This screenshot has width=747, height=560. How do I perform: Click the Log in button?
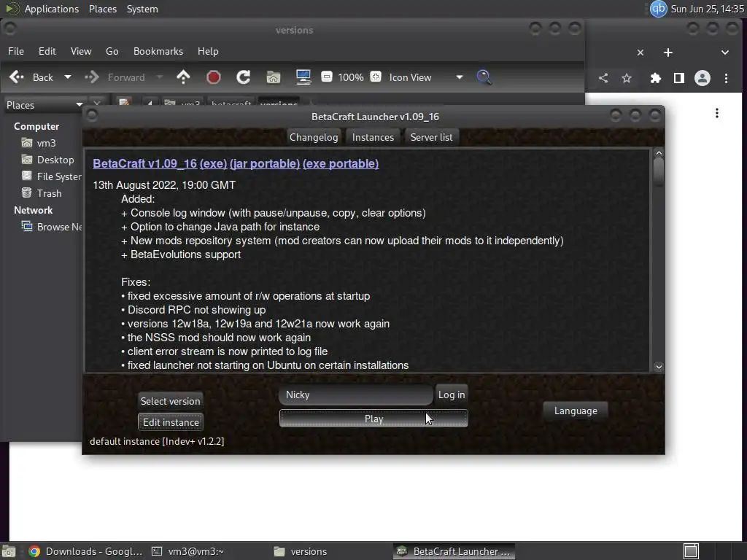[x=452, y=394]
